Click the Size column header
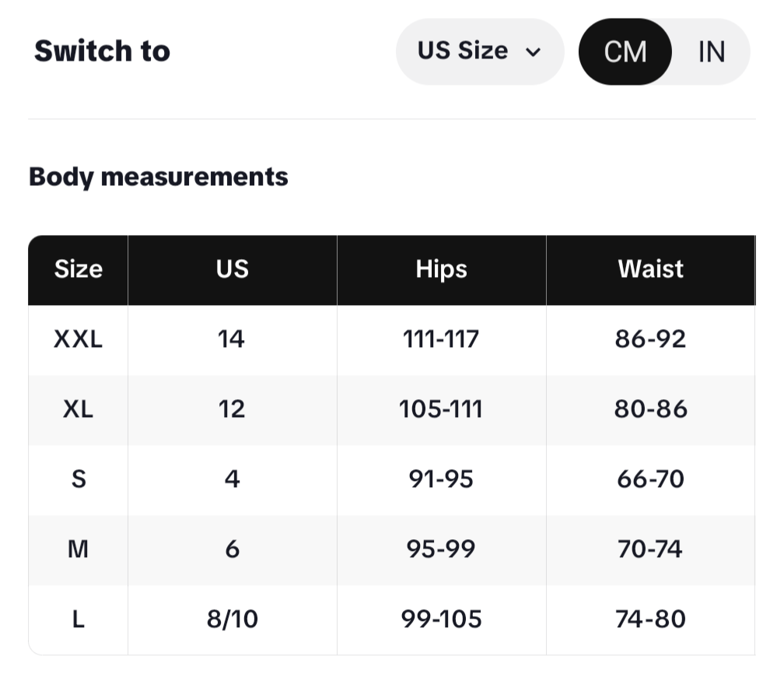The image size is (784, 688). tap(79, 269)
